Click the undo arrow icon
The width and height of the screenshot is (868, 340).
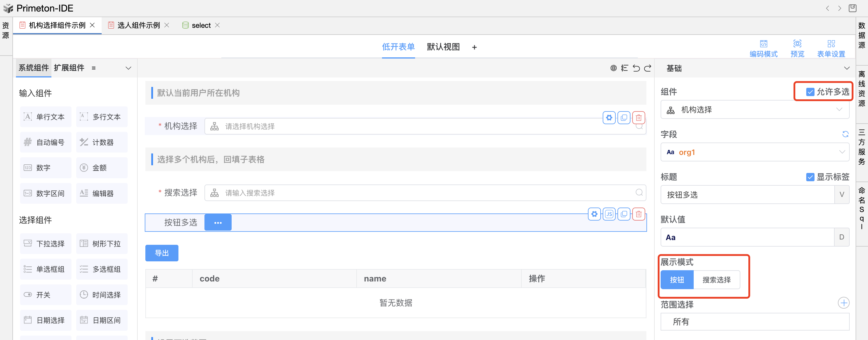point(636,68)
